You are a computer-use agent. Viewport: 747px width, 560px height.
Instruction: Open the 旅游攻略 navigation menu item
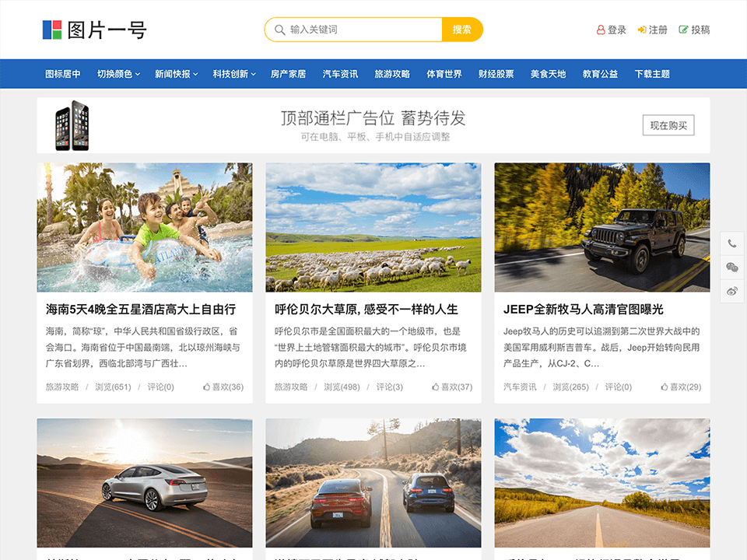point(392,74)
